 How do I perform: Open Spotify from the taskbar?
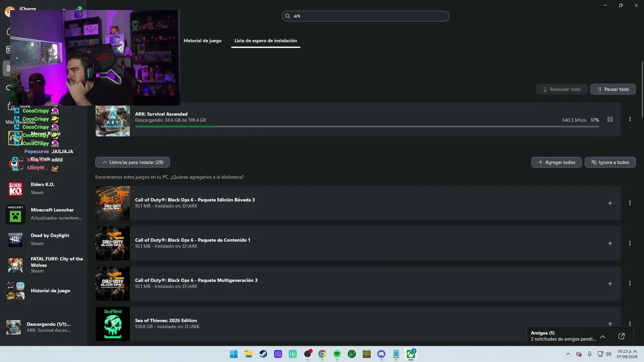pos(337,354)
